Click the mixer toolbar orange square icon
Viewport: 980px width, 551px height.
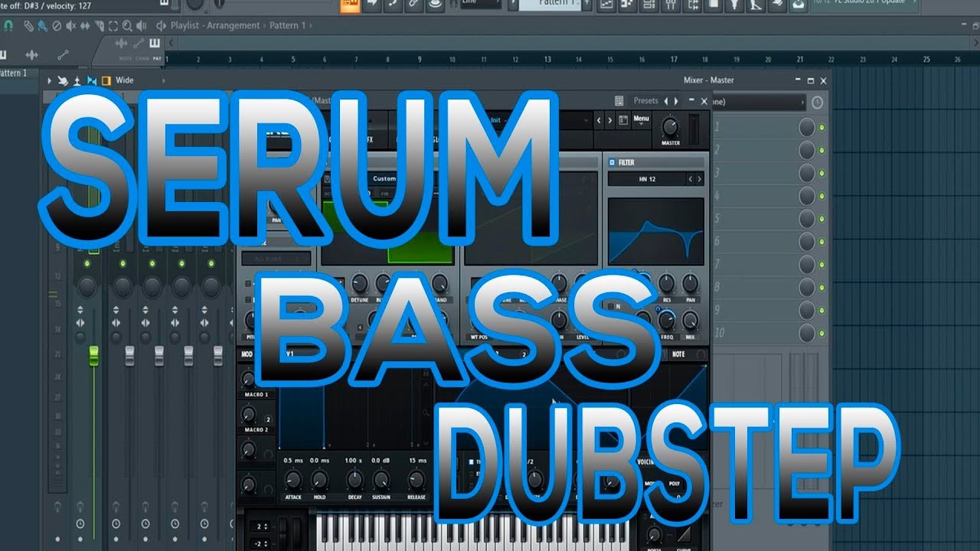[106, 80]
